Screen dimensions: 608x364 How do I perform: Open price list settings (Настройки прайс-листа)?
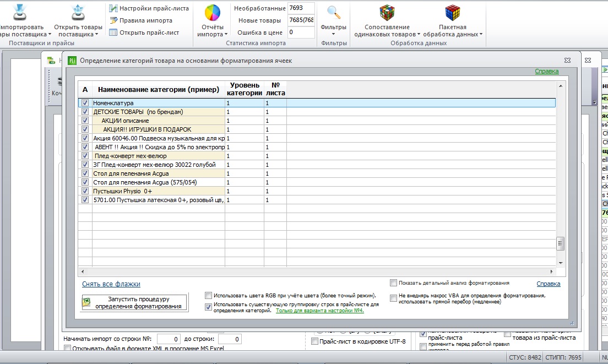pos(149,8)
